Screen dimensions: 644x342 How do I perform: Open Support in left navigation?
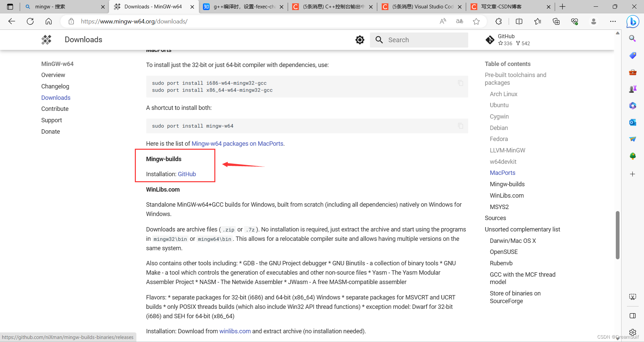click(x=51, y=120)
